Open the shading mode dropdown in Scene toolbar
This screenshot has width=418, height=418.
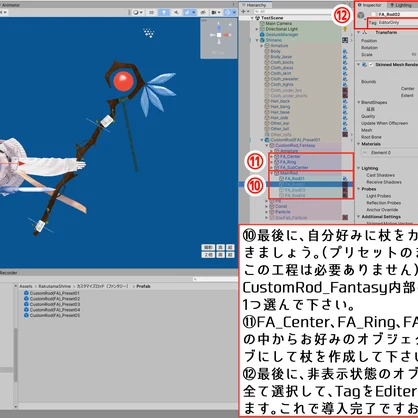(x=138, y=12)
